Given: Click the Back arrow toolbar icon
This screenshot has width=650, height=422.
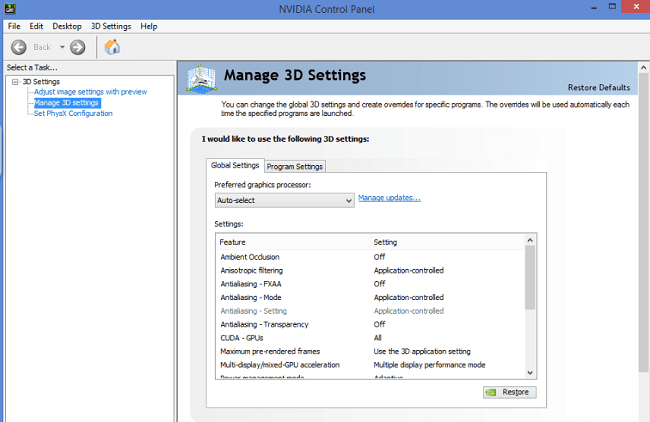Looking at the screenshot, I should coord(19,47).
